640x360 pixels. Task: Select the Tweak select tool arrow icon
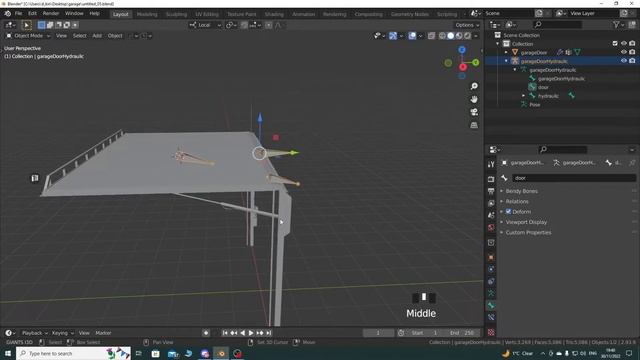tap(27, 25)
